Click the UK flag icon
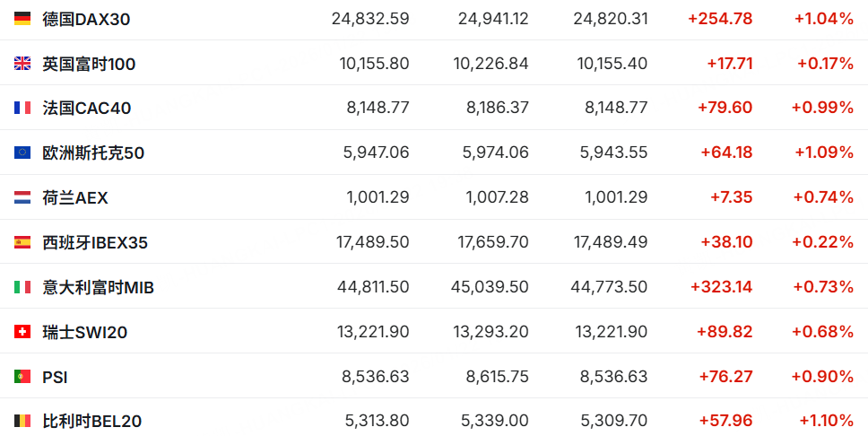Screen dimensions: 868x436 (x=22, y=64)
